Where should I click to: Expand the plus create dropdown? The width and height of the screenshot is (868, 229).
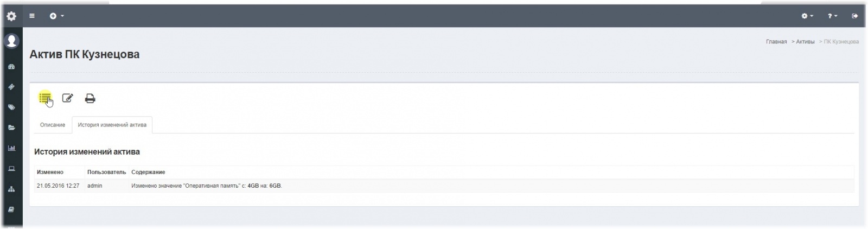(x=56, y=16)
